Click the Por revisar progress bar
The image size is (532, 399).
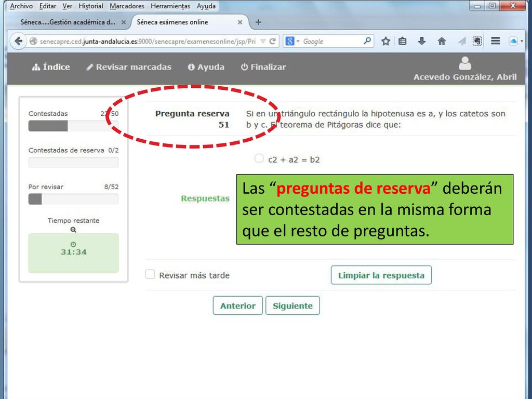(74, 199)
